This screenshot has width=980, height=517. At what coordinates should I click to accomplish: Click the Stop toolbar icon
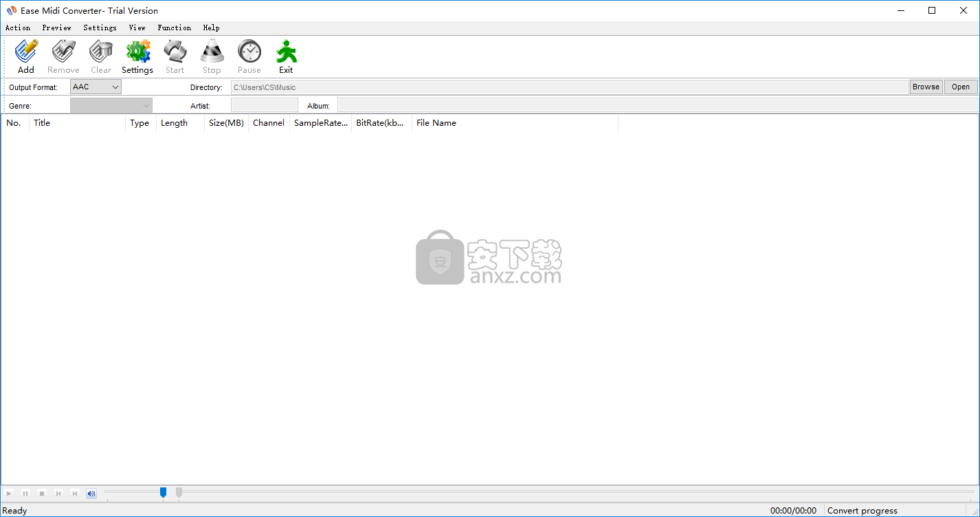pyautogui.click(x=212, y=56)
